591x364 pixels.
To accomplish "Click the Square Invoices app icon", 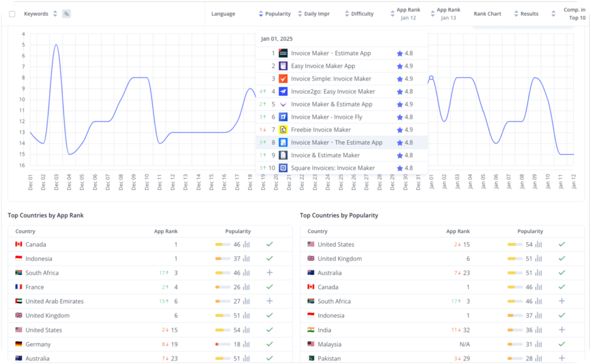I will pyautogui.click(x=283, y=168).
